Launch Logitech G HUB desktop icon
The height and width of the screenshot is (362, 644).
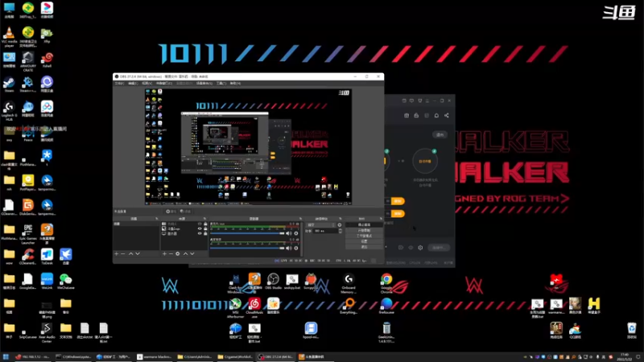click(9, 111)
